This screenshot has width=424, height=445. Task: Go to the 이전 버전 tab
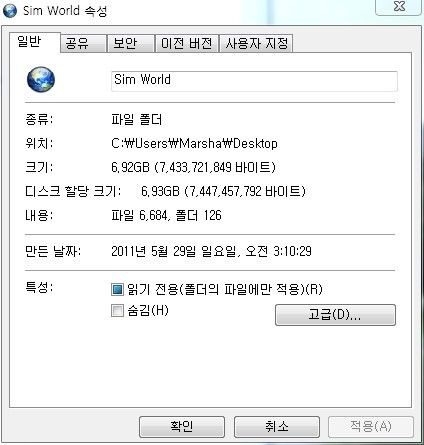tap(187, 43)
